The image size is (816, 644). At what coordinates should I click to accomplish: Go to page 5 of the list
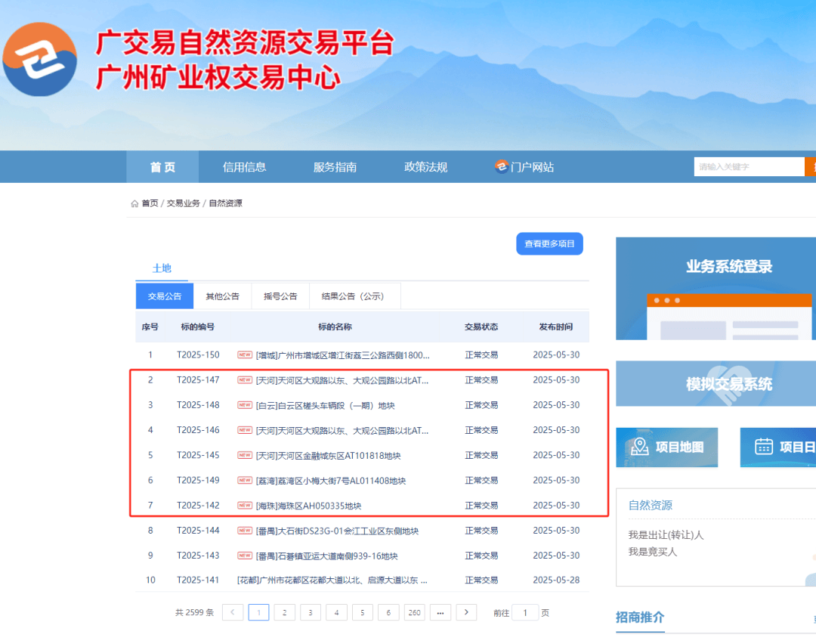coord(363,612)
